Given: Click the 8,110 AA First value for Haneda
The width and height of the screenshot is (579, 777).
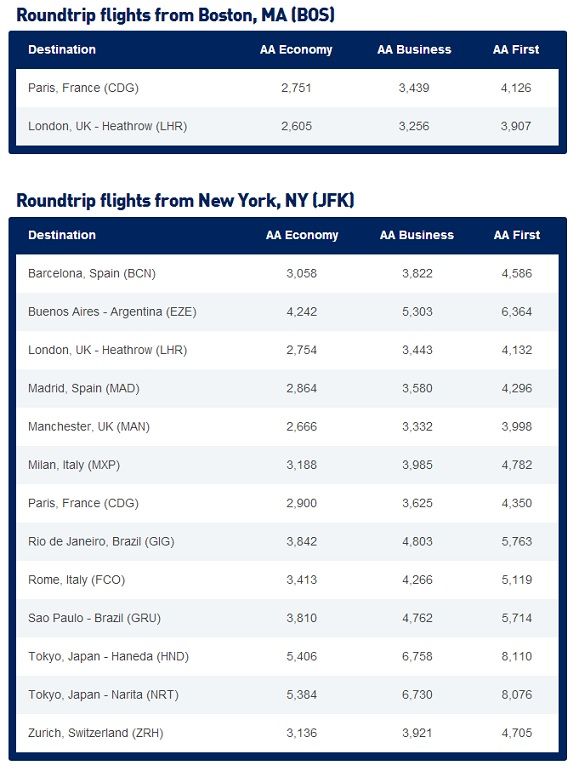Looking at the screenshot, I should pyautogui.click(x=517, y=656).
